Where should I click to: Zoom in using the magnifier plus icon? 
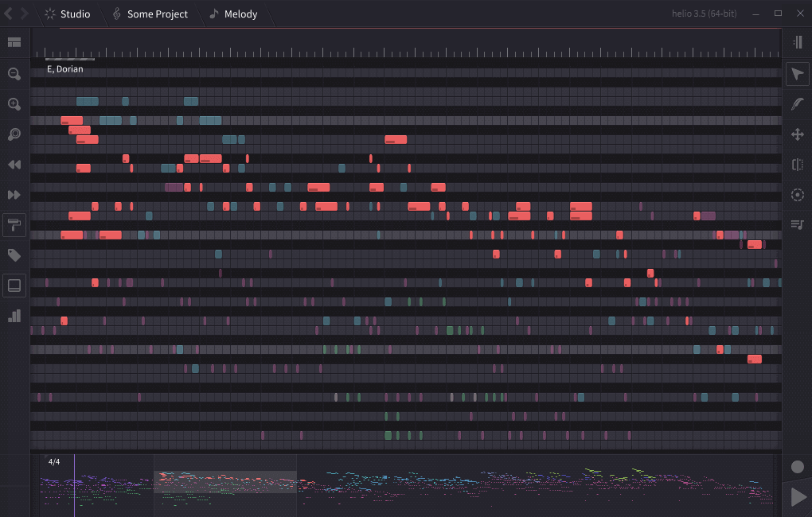(14, 104)
